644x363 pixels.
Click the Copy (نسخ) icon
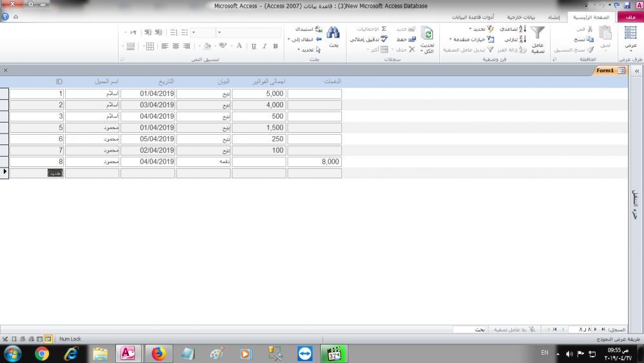click(590, 39)
